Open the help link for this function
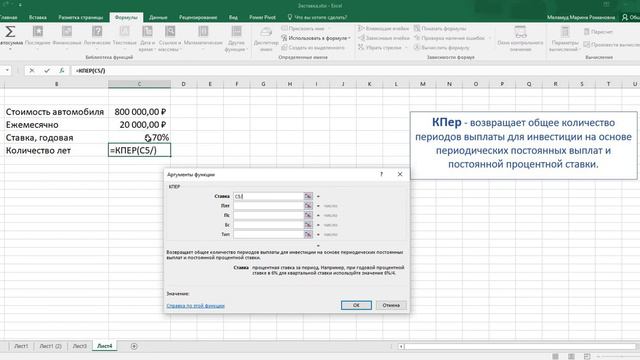Screen dimensions: 640x360 (x=196, y=306)
